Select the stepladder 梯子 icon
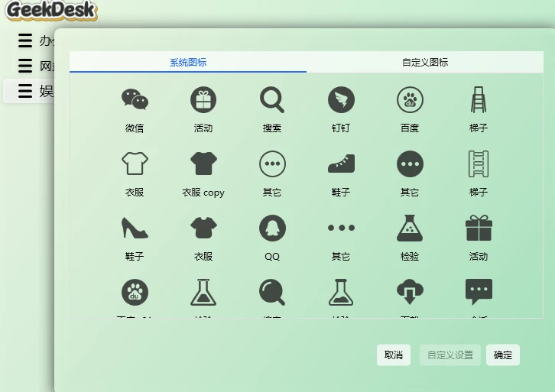The image size is (555, 392). coord(479,99)
